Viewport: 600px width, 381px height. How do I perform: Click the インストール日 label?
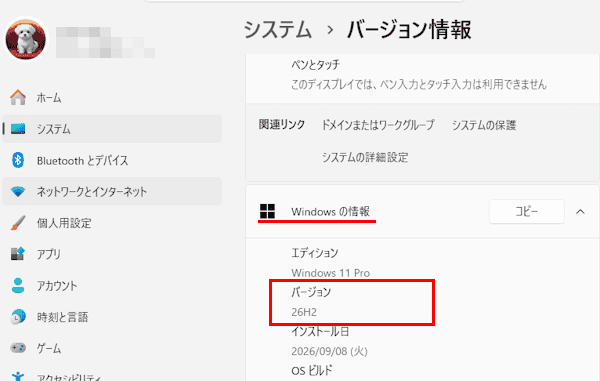point(320,331)
